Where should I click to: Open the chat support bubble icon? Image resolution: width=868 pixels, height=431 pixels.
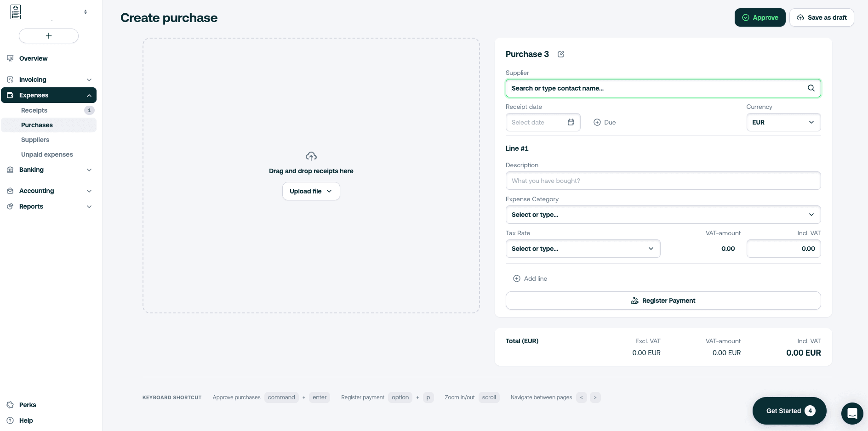(x=852, y=413)
